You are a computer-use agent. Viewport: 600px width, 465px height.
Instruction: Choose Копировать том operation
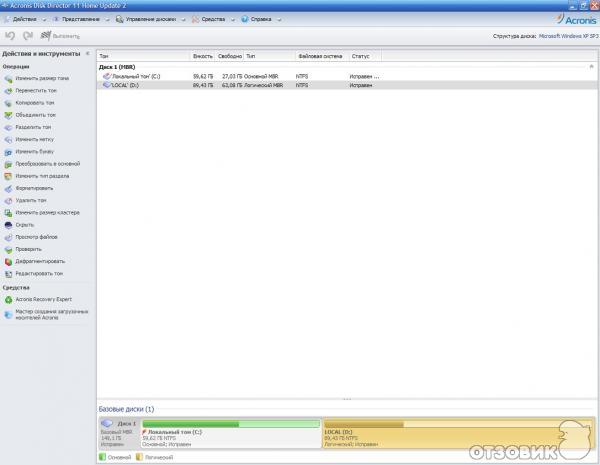29,103
